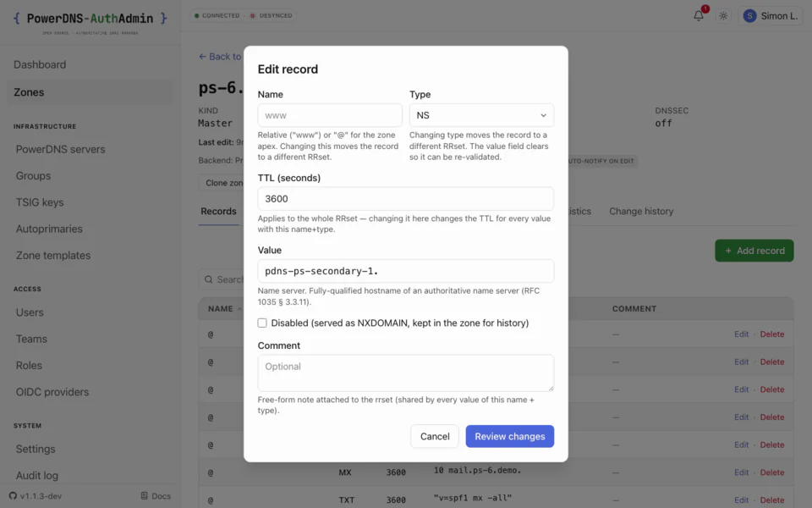Click the TTL (seconds) field showing 3600

point(405,198)
